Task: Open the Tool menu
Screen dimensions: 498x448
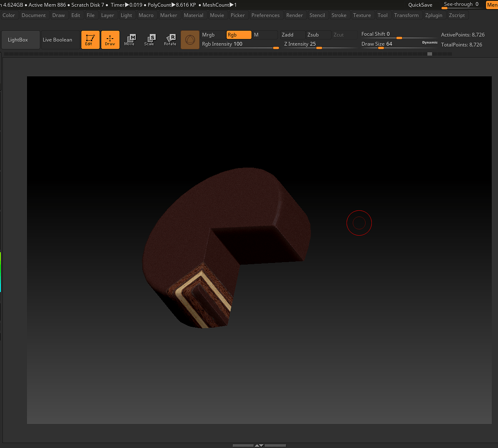Action: click(383, 15)
